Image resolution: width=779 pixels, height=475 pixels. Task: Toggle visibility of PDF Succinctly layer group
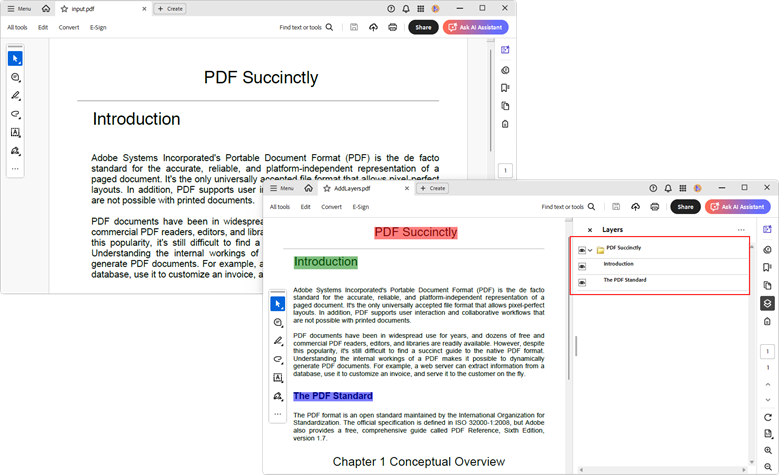[582, 250]
